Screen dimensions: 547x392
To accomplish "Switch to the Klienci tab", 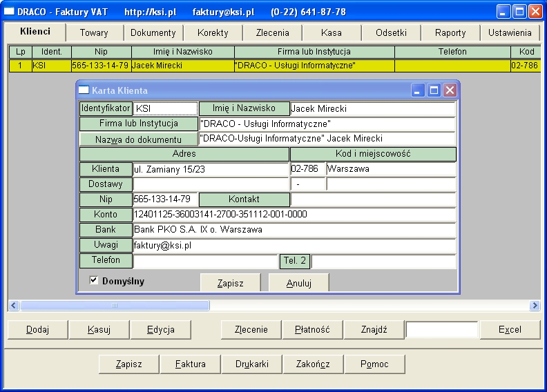I will pyautogui.click(x=35, y=32).
